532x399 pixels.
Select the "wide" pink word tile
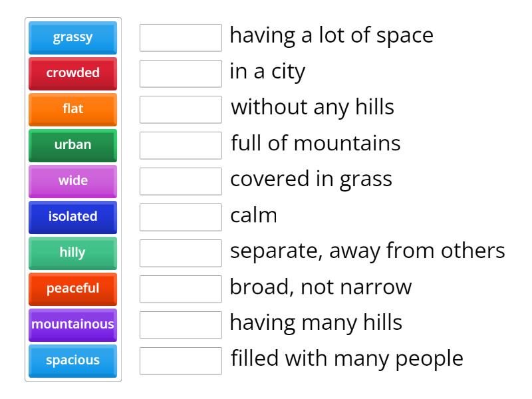point(72,182)
